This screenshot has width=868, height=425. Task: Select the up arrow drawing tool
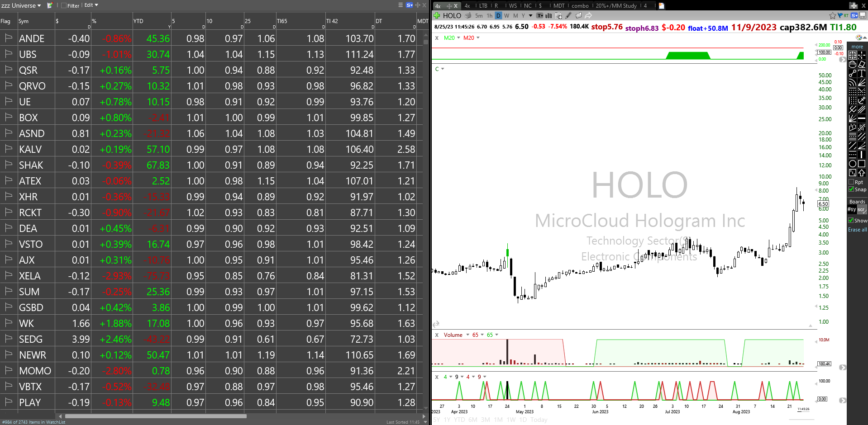(862, 172)
